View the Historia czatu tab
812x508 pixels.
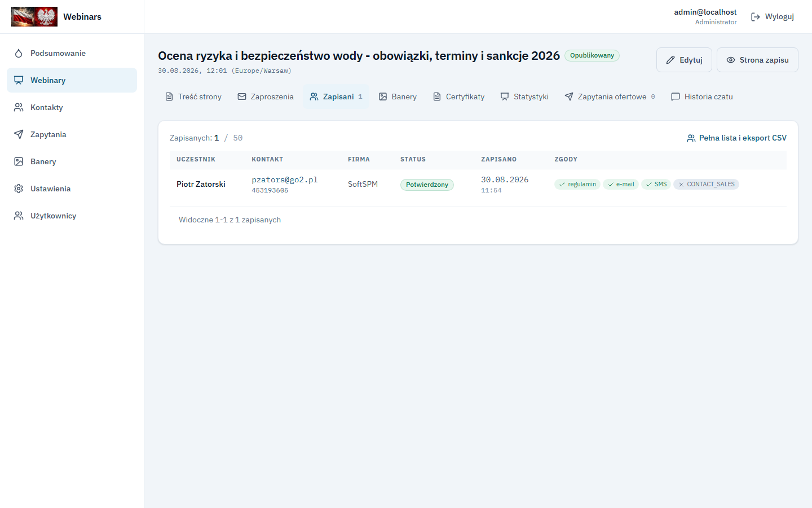coord(702,97)
